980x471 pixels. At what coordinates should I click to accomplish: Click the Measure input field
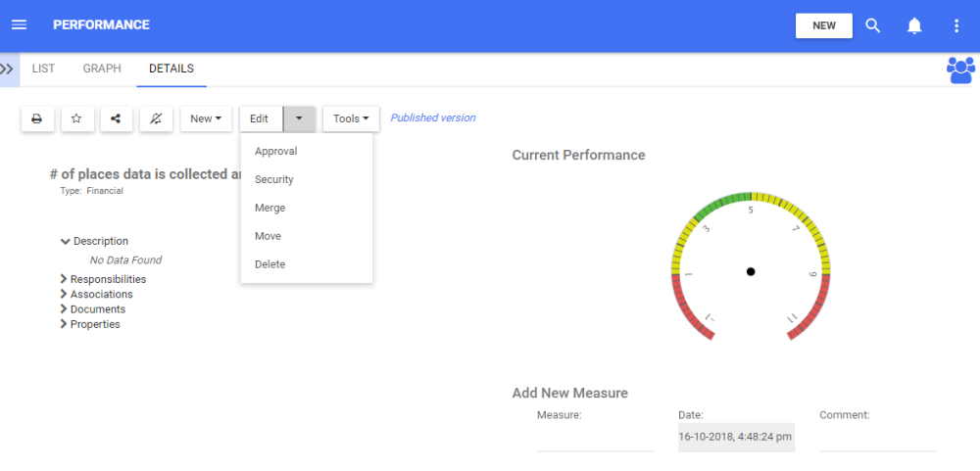(x=595, y=439)
